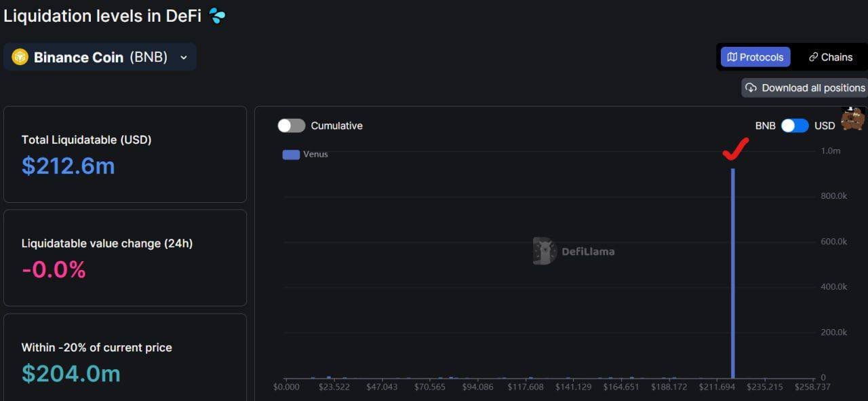This screenshot has height=401, width=868.
Task: Click the $47.043 x-axis label
Action: (382, 387)
